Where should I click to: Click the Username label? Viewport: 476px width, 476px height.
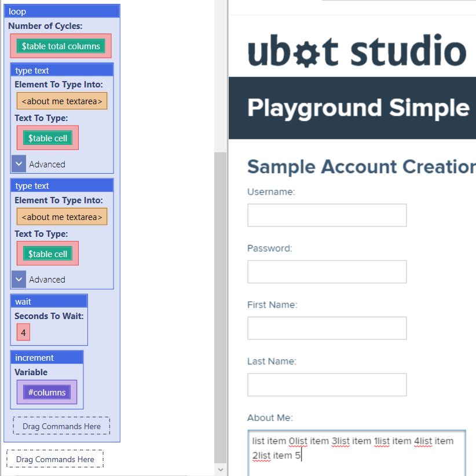271,192
